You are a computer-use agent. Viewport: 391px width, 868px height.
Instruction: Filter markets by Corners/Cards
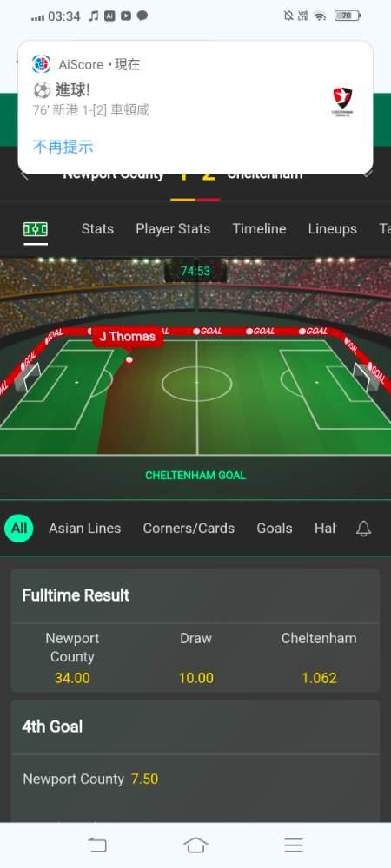click(189, 528)
